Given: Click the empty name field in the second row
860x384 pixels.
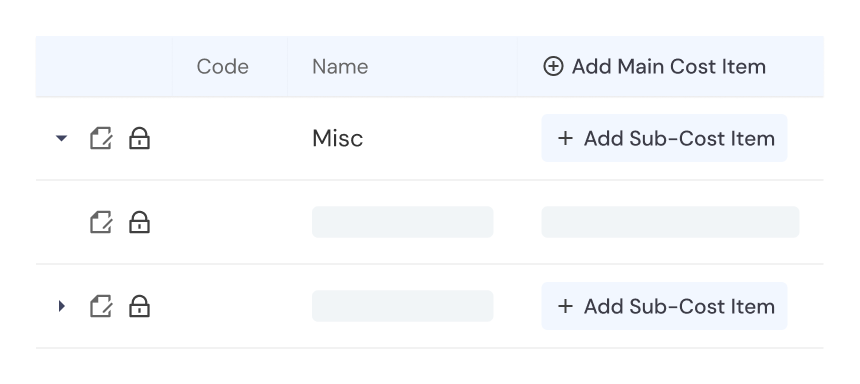Looking at the screenshot, I should click(403, 222).
